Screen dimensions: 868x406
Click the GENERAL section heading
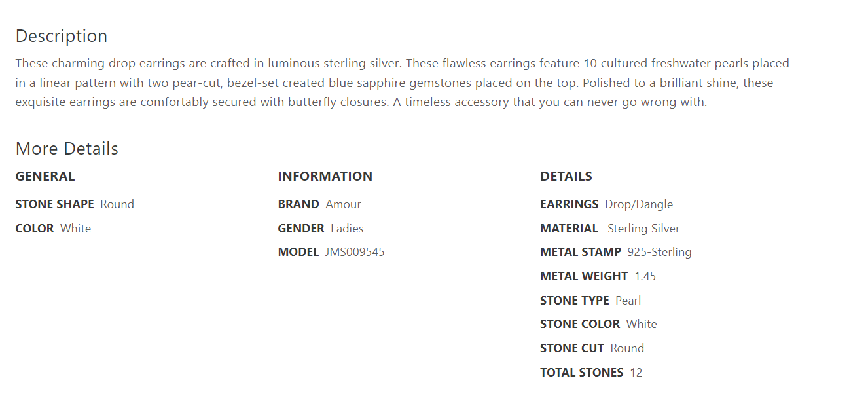click(x=45, y=176)
